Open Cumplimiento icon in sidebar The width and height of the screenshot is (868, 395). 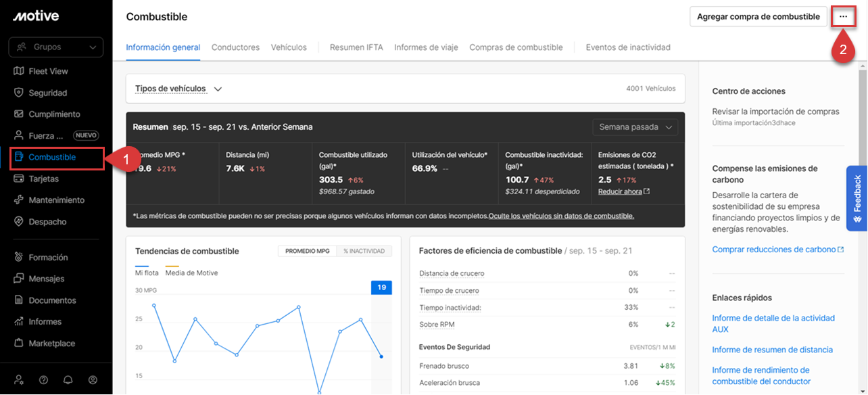click(19, 114)
